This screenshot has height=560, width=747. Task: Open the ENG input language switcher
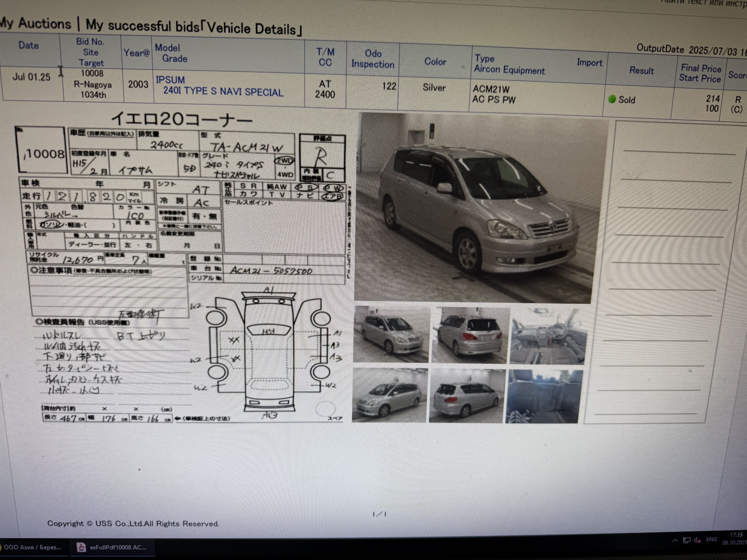click(712, 539)
